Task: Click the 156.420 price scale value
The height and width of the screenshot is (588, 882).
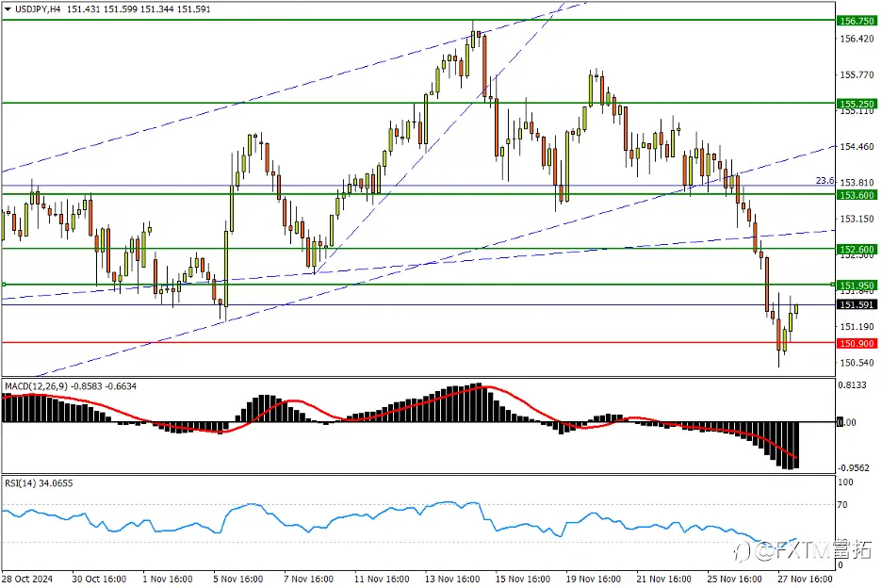Action: (857, 39)
